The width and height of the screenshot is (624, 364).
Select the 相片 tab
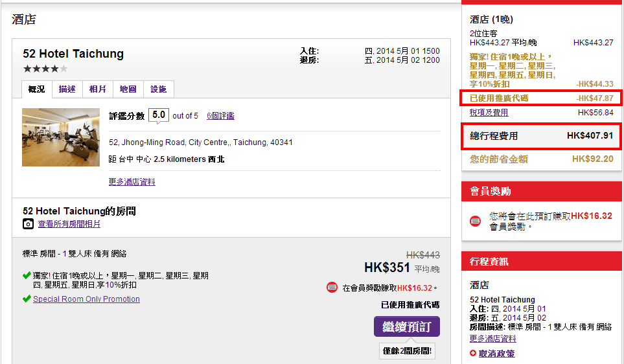[x=97, y=89]
